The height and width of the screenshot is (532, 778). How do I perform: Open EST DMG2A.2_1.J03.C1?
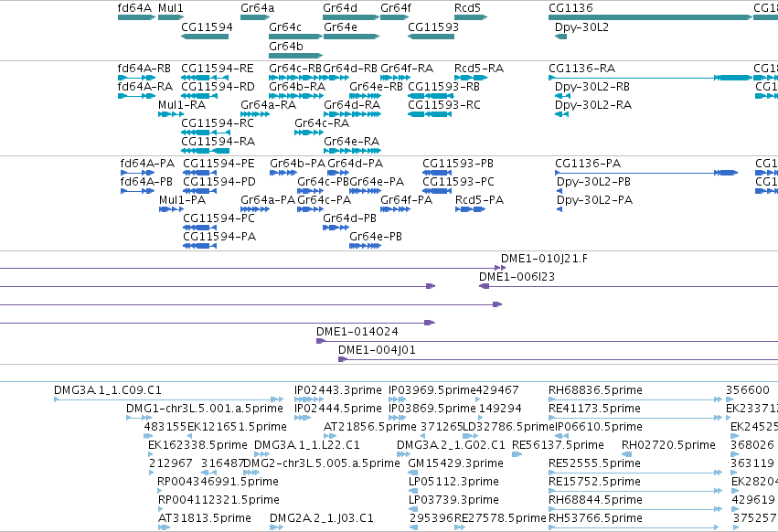click(x=322, y=519)
